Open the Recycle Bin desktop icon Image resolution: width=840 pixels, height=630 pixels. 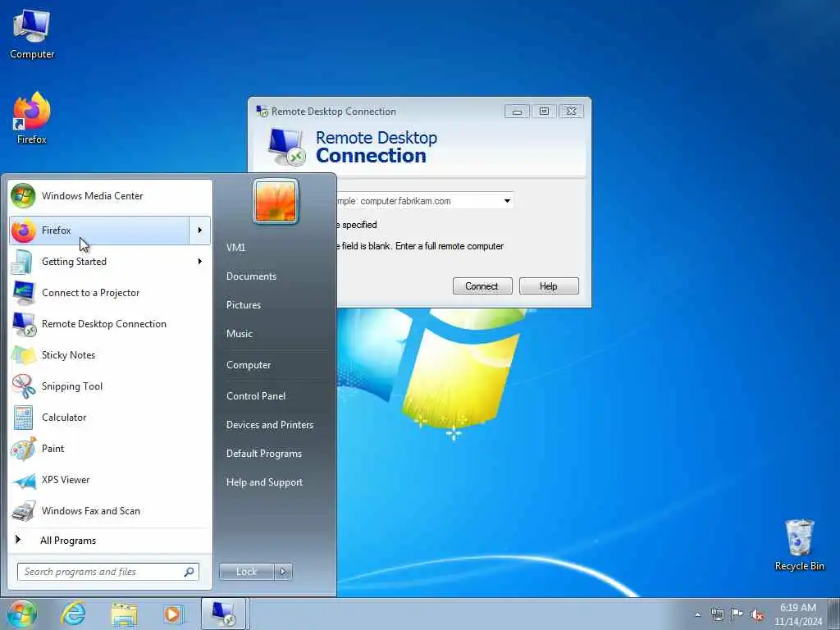(799, 545)
